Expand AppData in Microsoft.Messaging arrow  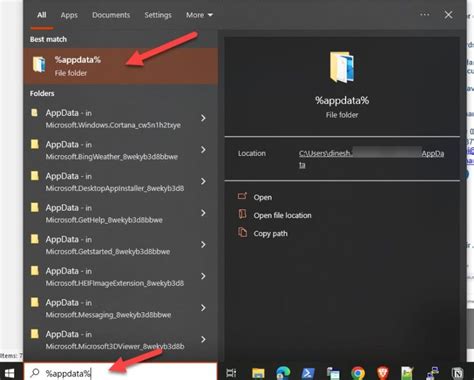pyautogui.click(x=203, y=308)
